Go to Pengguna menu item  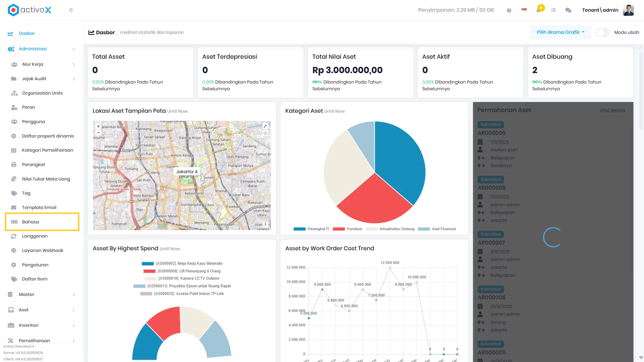pos(42,121)
